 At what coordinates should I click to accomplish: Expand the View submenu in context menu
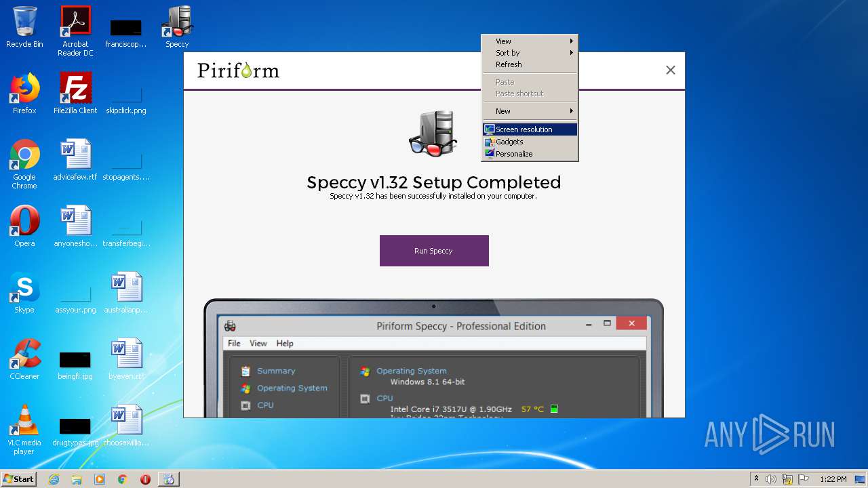click(530, 41)
